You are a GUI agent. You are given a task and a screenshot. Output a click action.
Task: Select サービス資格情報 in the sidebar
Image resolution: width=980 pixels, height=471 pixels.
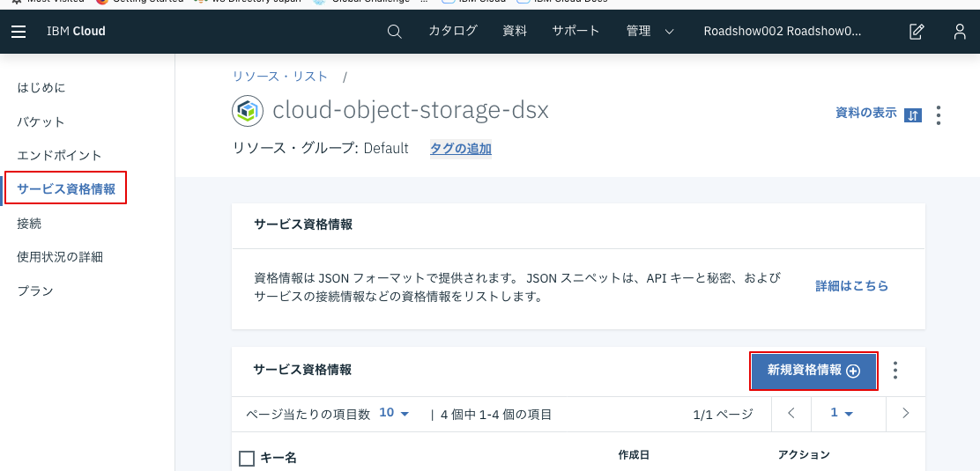[66, 189]
